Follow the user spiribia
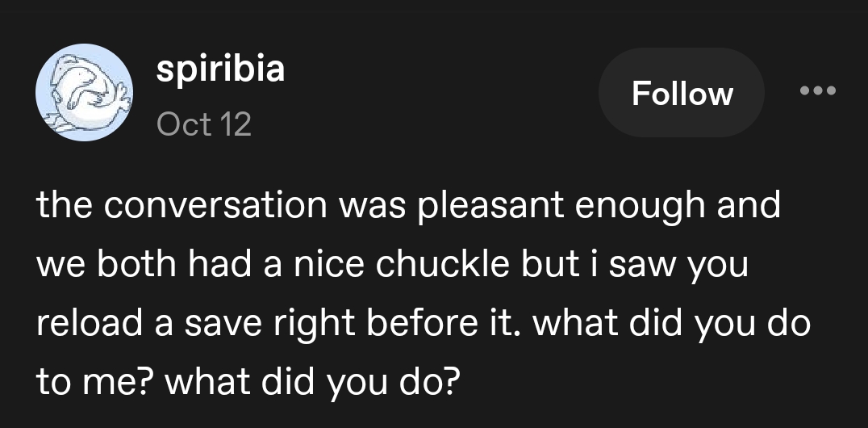868x428 pixels. coord(682,92)
